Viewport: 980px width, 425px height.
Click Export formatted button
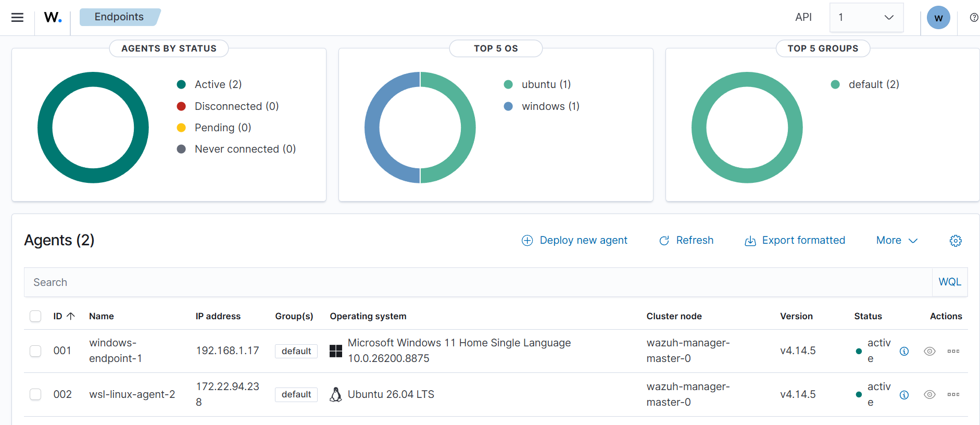coord(795,241)
